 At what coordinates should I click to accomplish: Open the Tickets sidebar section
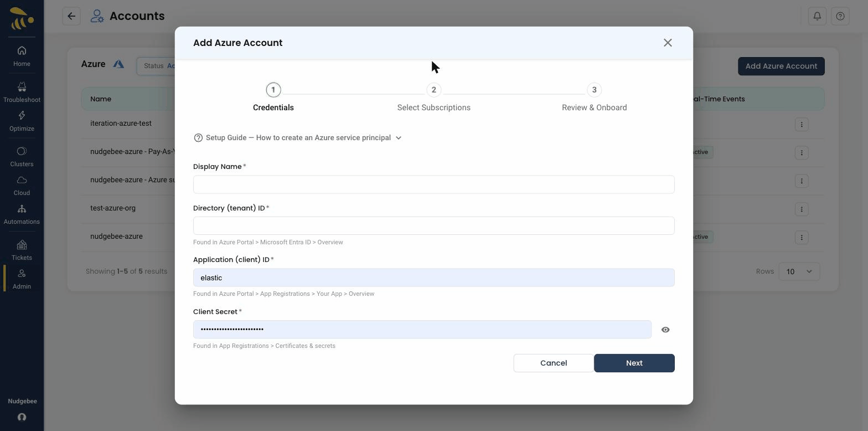22,250
